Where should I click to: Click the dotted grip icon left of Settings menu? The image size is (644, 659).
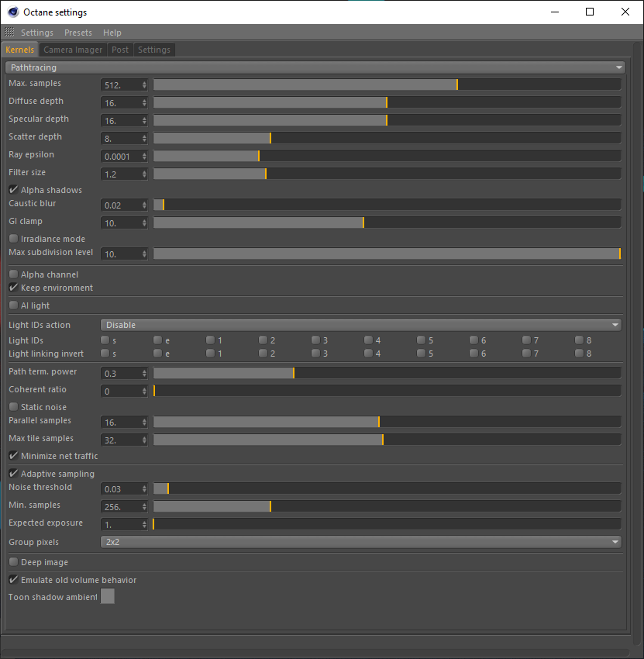tap(9, 32)
